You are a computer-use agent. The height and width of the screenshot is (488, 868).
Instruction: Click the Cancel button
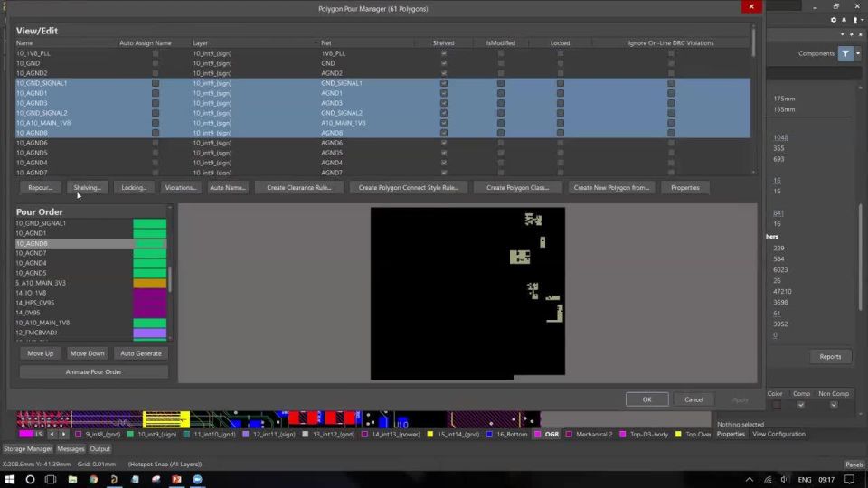(x=693, y=399)
